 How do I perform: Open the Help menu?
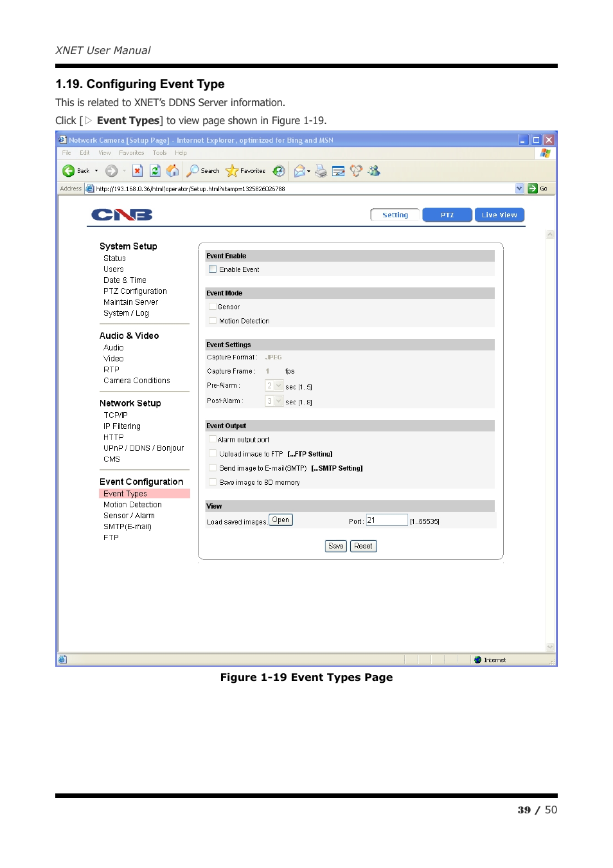181,153
